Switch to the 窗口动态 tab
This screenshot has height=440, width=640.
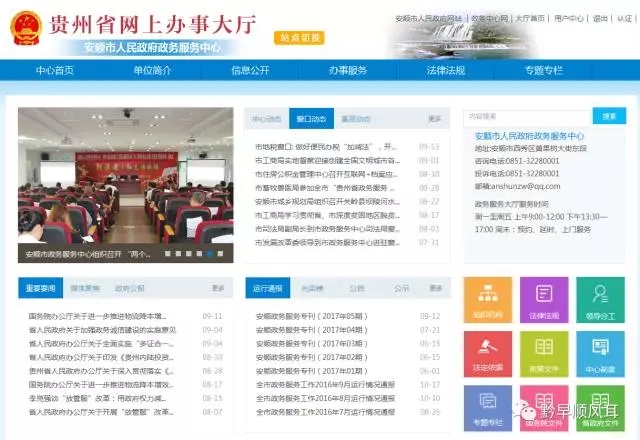tap(311, 119)
